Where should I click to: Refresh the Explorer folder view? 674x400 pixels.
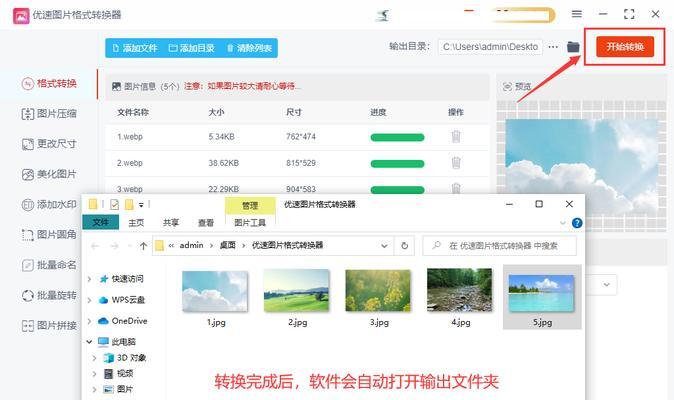[404, 246]
